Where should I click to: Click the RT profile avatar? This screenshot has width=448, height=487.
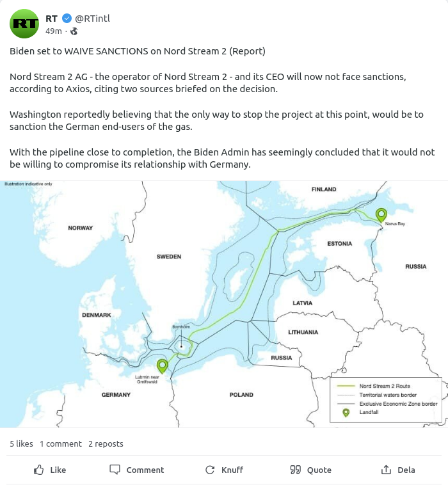click(x=25, y=24)
